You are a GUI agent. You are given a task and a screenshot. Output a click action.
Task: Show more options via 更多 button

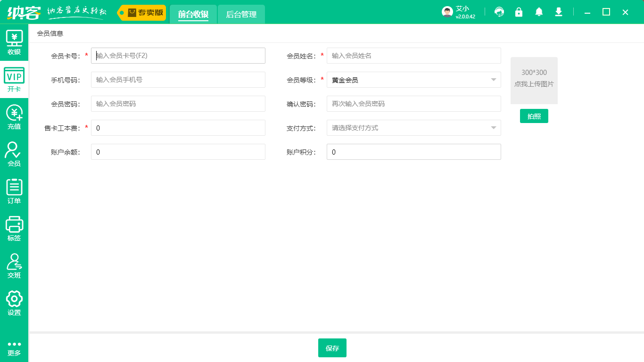(14, 348)
